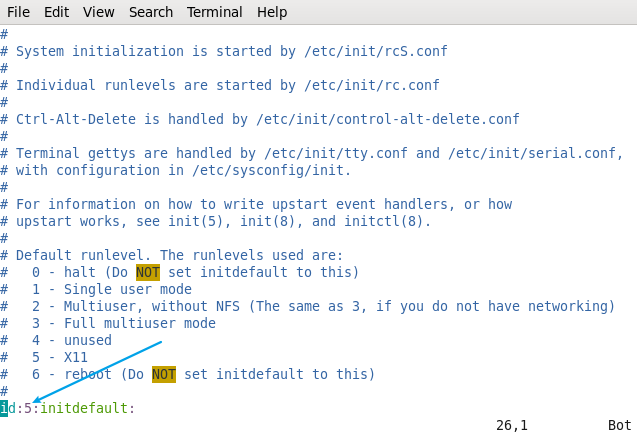Click the Bot scroll position indicator
637x434 pixels.
tap(620, 425)
